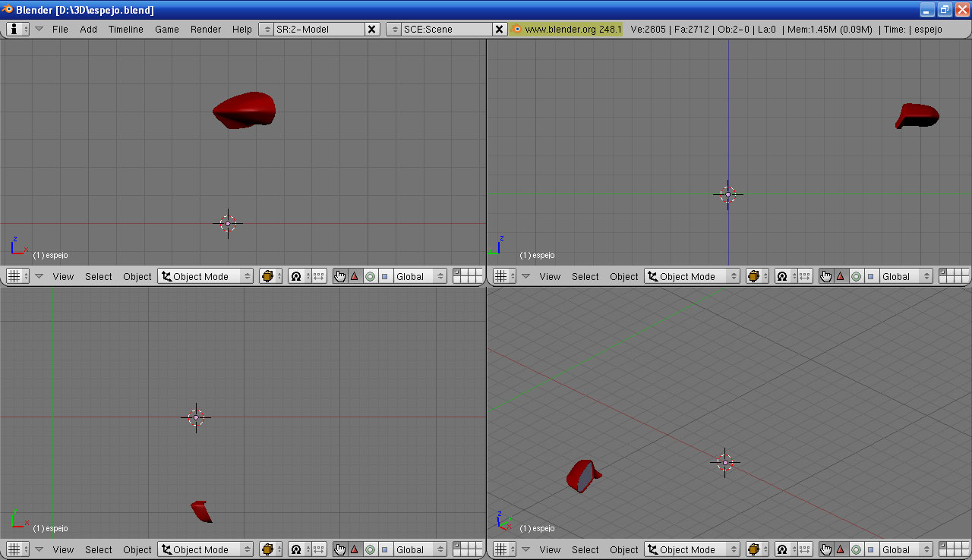Open the Render menu
This screenshot has width=972, height=560.
(206, 29)
